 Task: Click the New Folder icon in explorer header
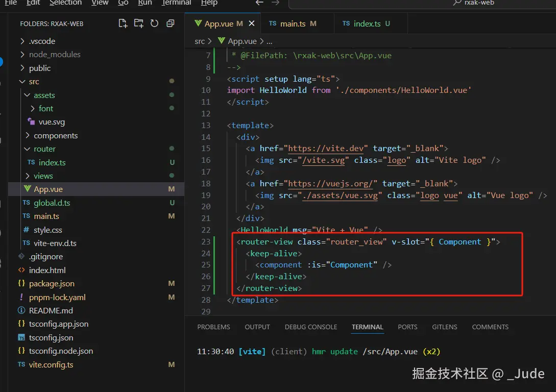(138, 23)
